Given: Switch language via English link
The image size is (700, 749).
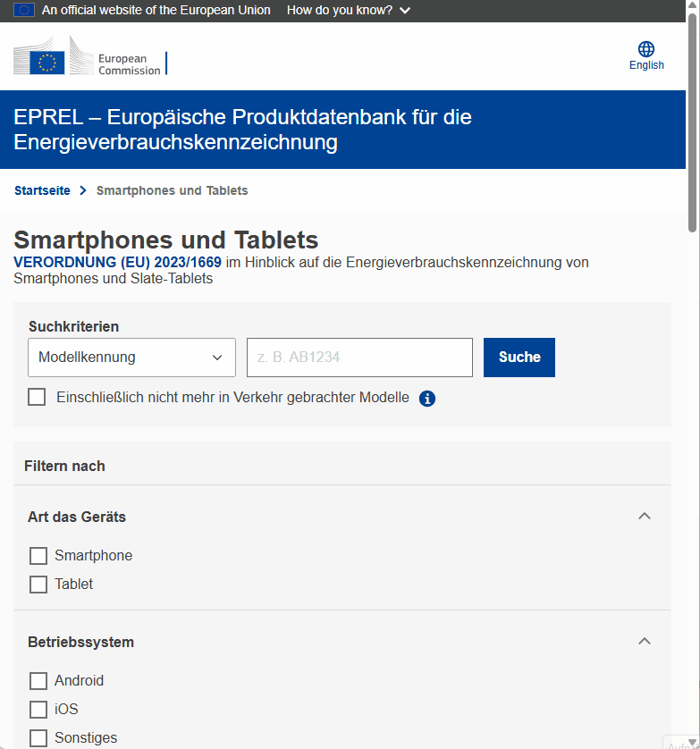Looking at the screenshot, I should 645,65.
